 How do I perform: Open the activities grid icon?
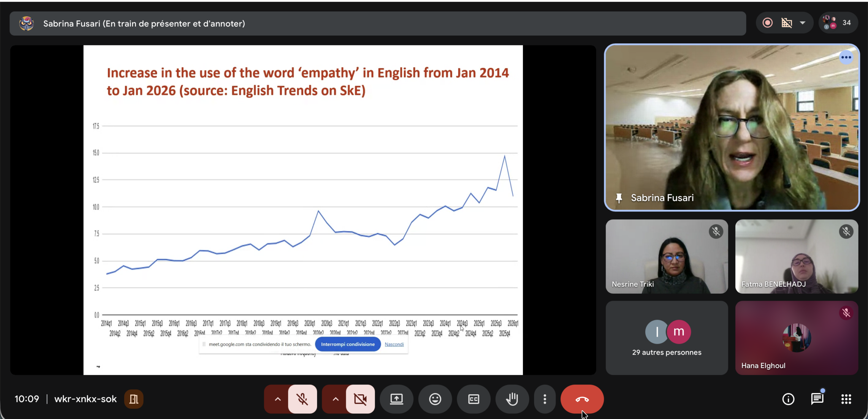tap(846, 399)
